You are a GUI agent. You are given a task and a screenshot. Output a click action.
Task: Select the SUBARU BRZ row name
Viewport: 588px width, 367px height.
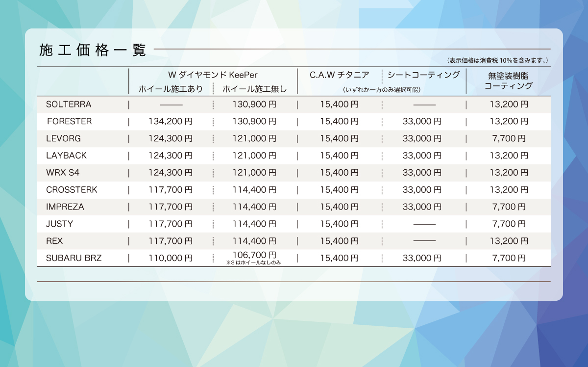(74, 258)
